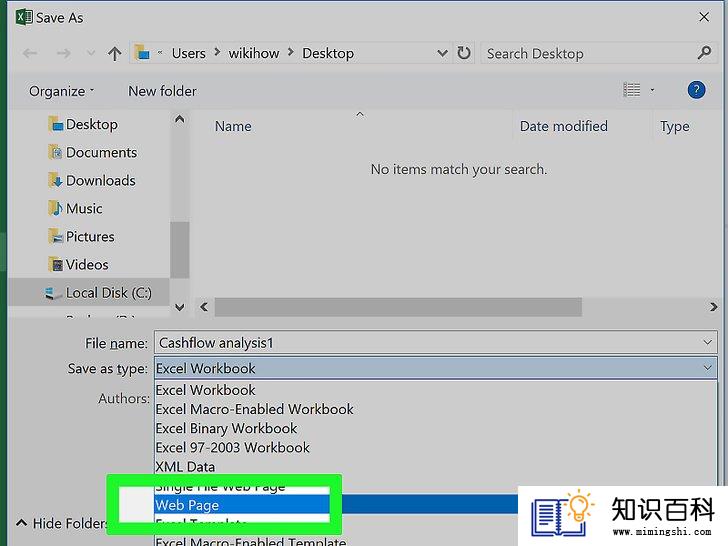Screen dimensions: 728x546
Task: Select Users in the address path
Action: tap(188, 53)
